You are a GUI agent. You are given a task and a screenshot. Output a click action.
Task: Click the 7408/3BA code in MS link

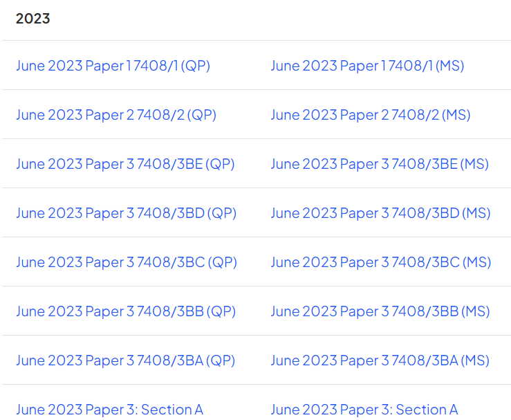[x=425, y=361]
